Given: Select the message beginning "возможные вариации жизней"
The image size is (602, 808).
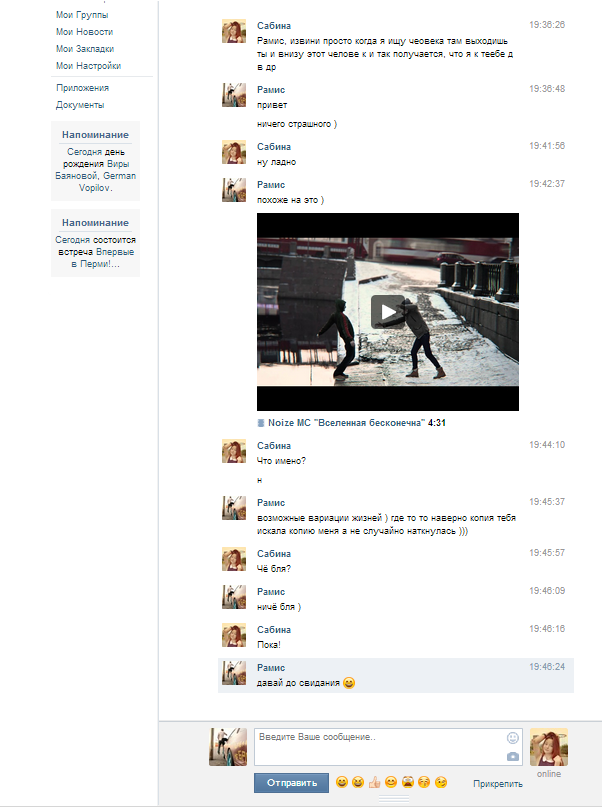Looking at the screenshot, I should pos(387,525).
